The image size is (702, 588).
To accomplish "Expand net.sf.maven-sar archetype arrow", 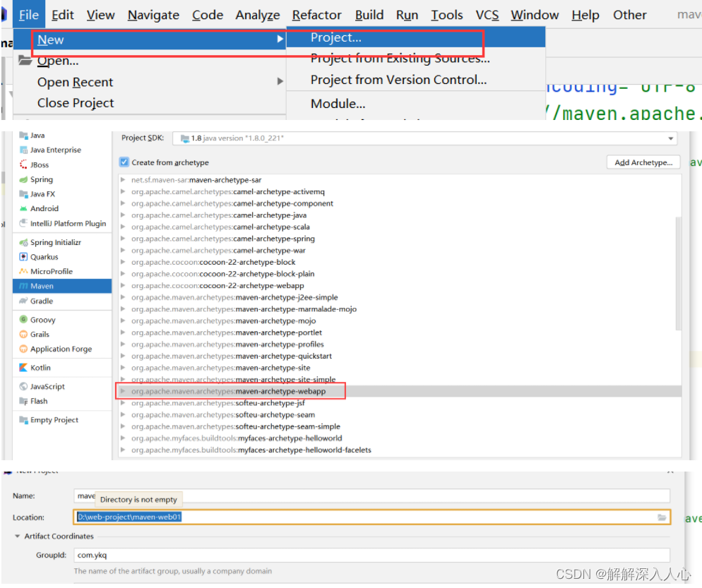I will pyautogui.click(x=123, y=180).
